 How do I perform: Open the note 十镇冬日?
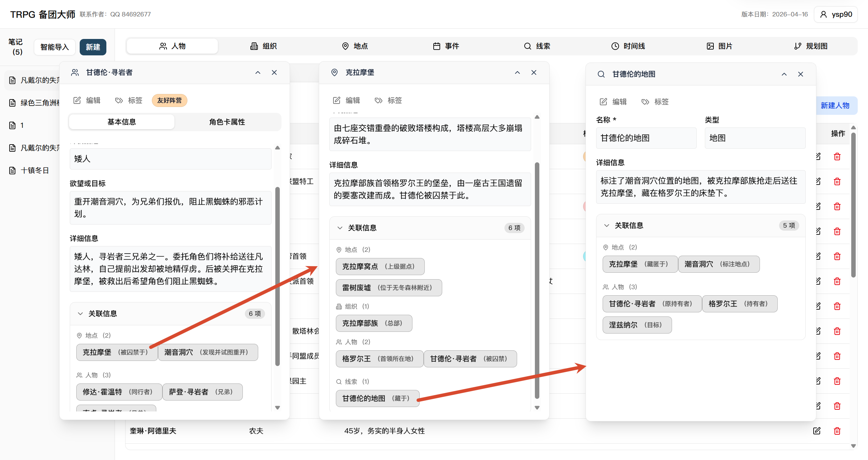click(35, 171)
